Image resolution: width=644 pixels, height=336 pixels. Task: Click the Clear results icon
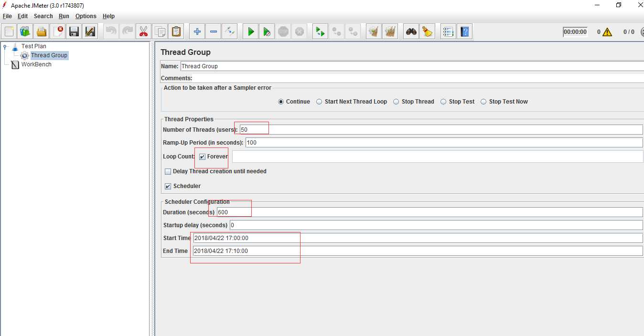pyautogui.click(x=374, y=32)
